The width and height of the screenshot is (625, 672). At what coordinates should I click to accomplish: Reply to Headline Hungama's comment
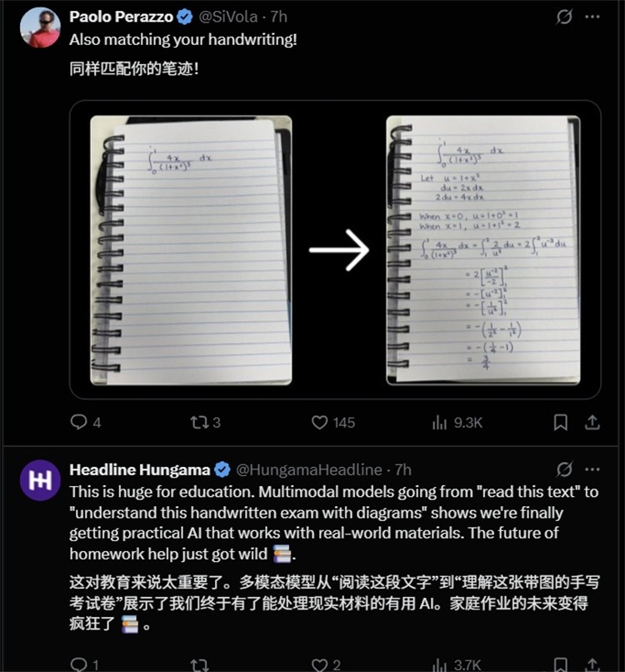click(x=84, y=664)
